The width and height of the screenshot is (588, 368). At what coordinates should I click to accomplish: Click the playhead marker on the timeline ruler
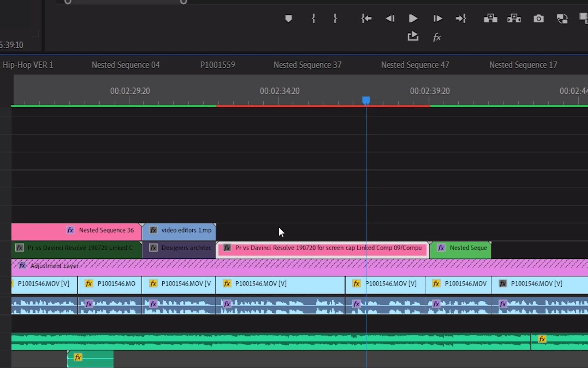pos(366,100)
